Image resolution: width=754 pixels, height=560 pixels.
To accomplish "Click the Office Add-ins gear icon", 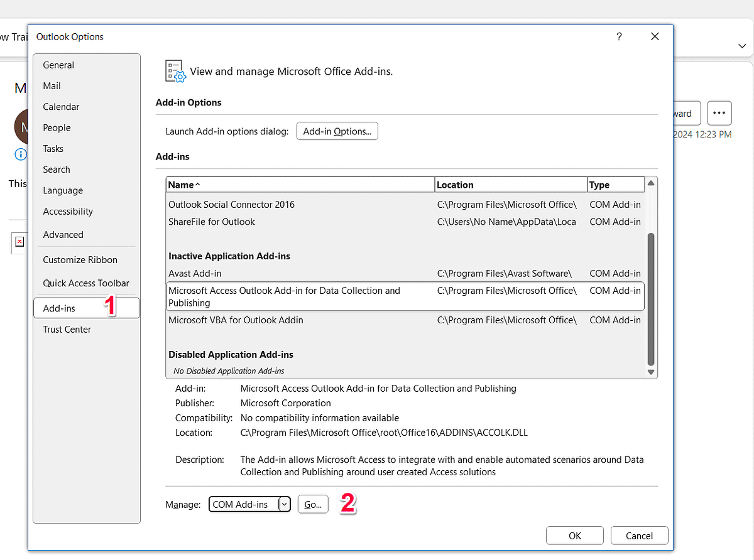I will coord(174,71).
